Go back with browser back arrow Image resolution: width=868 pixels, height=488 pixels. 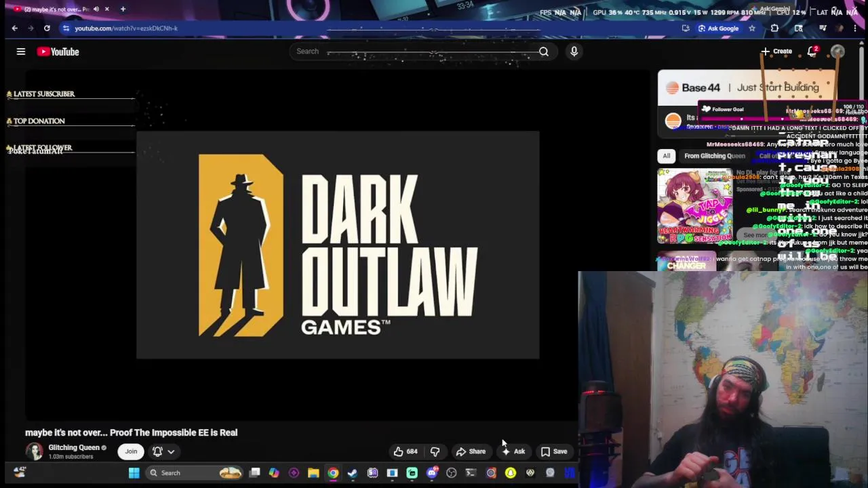pos(14,28)
